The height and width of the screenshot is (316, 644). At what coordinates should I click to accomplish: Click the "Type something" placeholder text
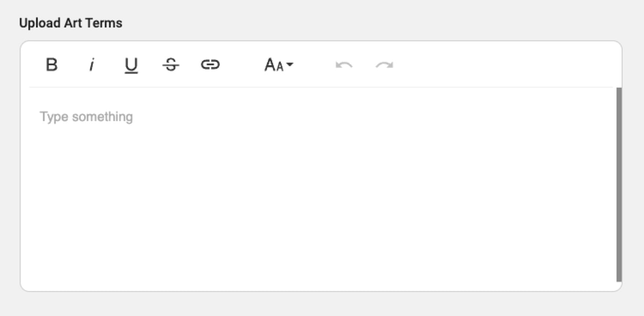click(86, 117)
